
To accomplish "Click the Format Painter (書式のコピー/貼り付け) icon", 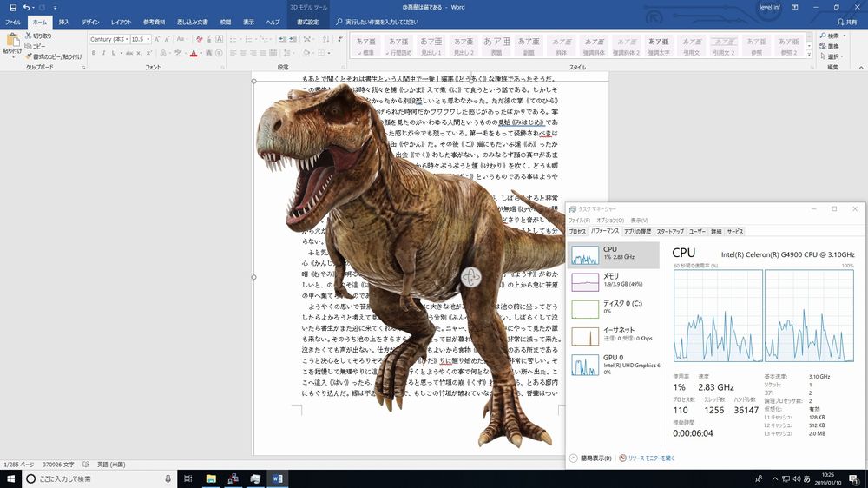I will [x=27, y=56].
